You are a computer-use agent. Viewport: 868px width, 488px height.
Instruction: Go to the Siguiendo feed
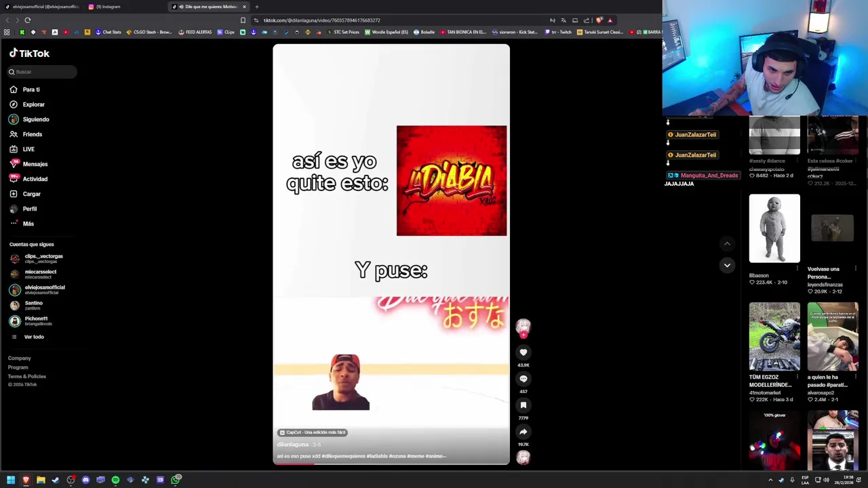[29, 119]
